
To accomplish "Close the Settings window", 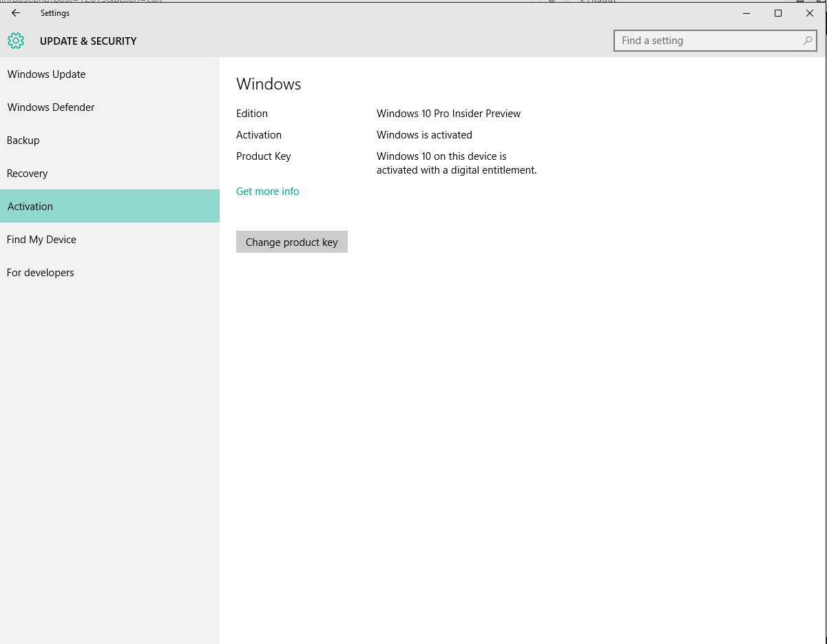I will pyautogui.click(x=810, y=13).
